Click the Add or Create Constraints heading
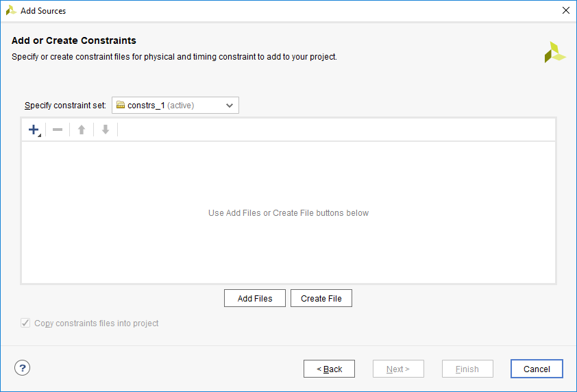 pos(74,40)
